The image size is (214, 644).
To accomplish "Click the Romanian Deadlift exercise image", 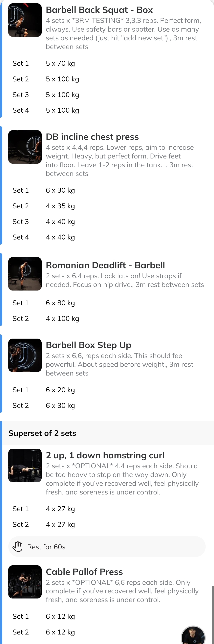I will coord(25,274).
